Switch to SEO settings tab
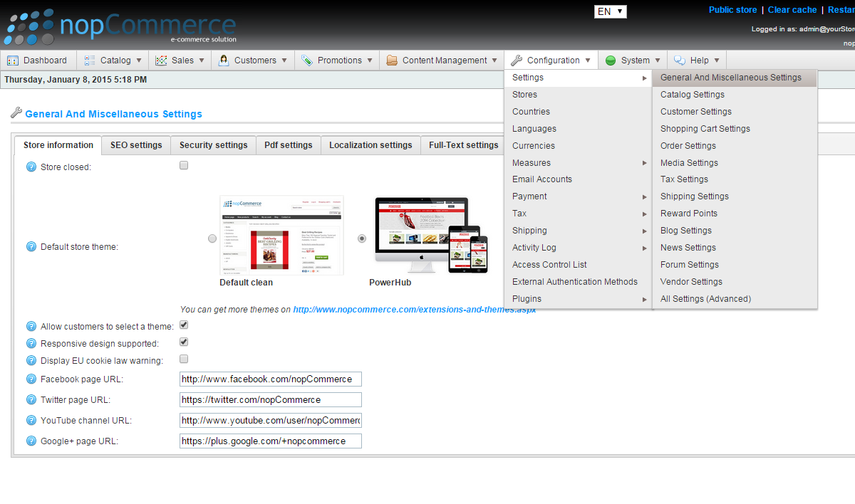 click(136, 145)
